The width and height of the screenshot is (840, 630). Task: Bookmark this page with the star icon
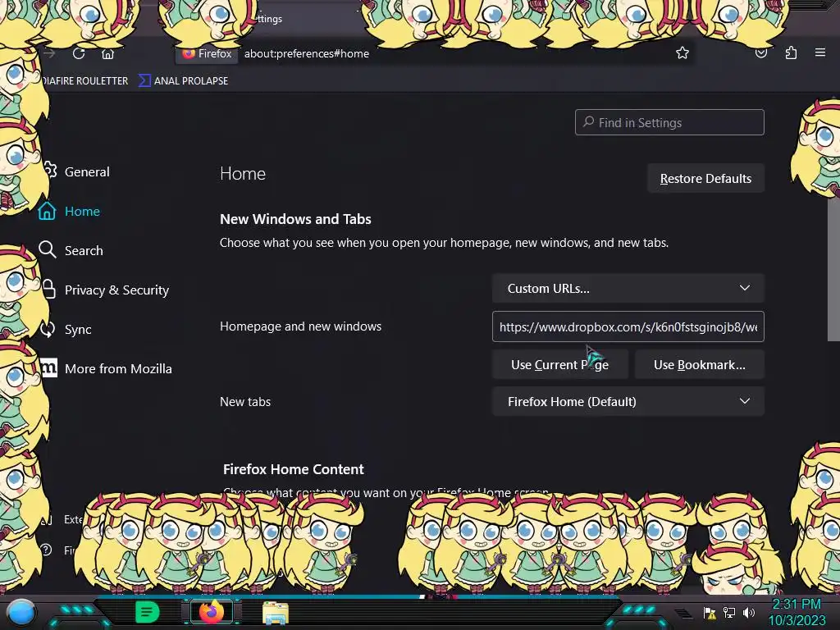[682, 53]
